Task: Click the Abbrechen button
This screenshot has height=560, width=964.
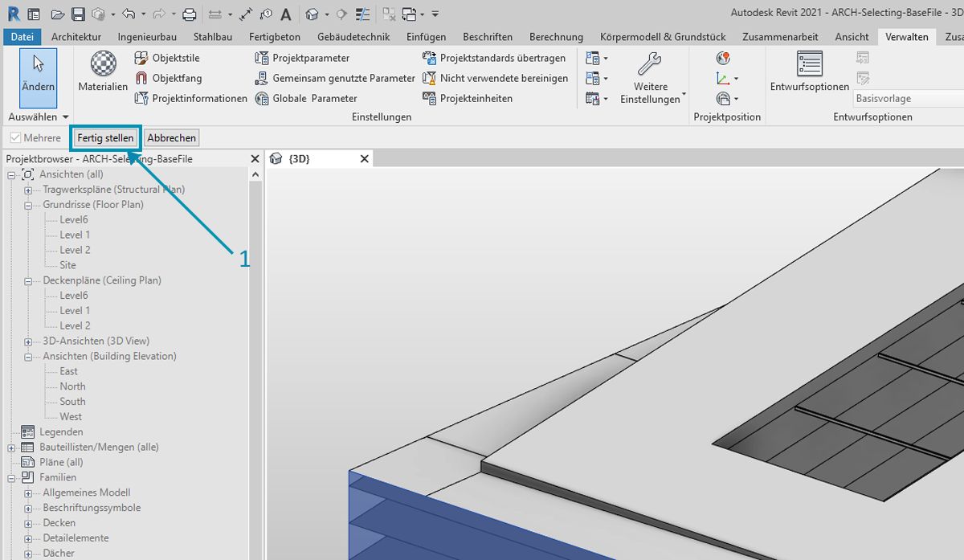Action: point(171,138)
